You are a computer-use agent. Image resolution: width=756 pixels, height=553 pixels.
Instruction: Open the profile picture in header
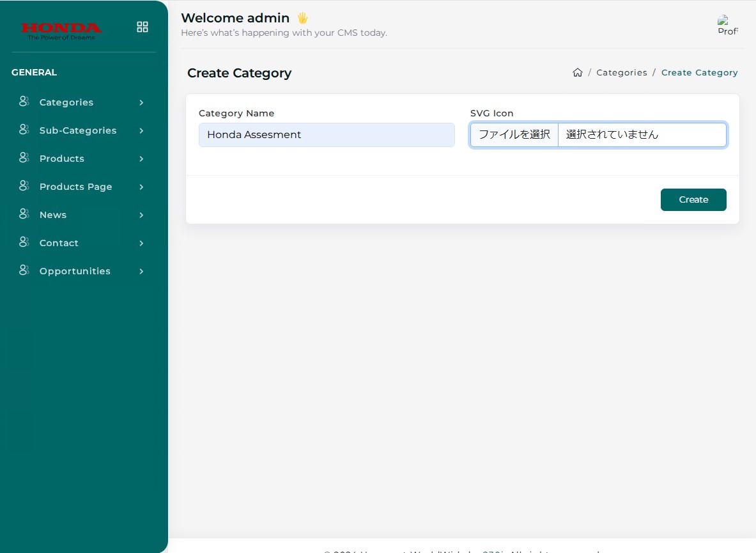727,26
